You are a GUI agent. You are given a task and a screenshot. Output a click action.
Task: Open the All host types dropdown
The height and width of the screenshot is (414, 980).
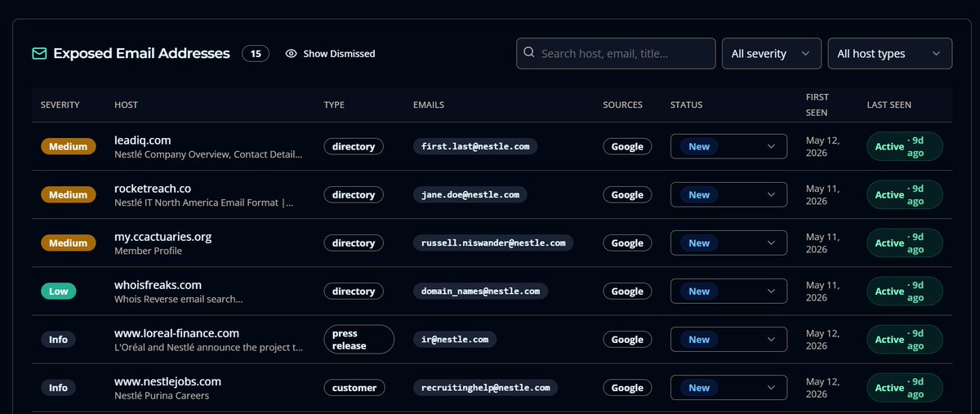(x=889, y=53)
